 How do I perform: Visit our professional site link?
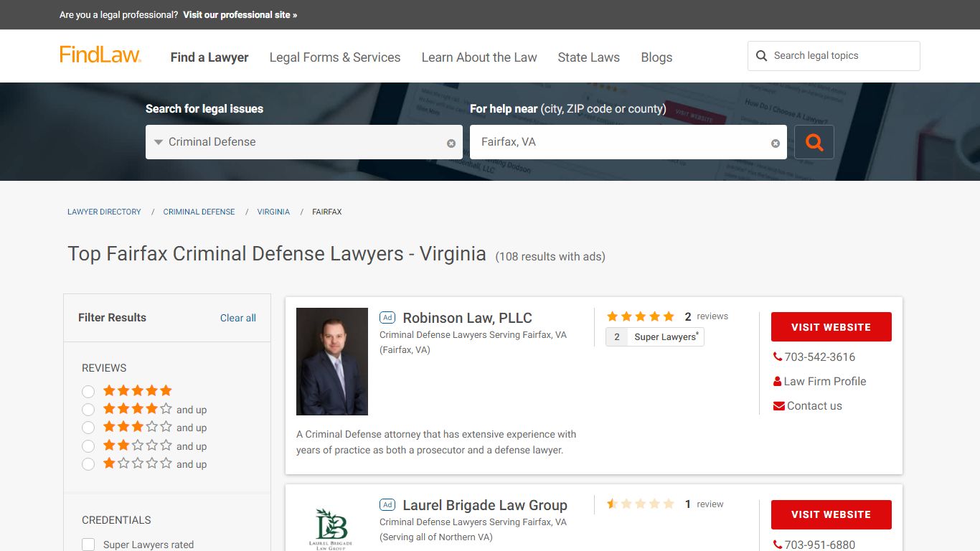coord(240,14)
